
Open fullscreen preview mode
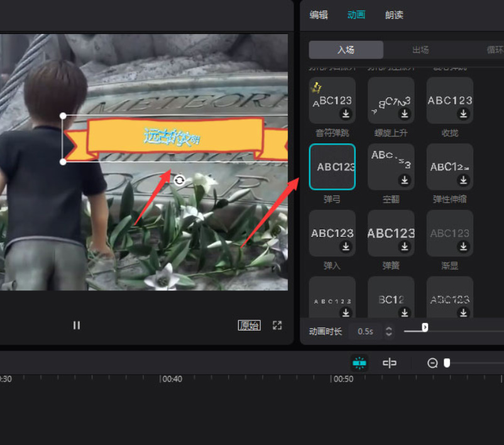click(277, 325)
